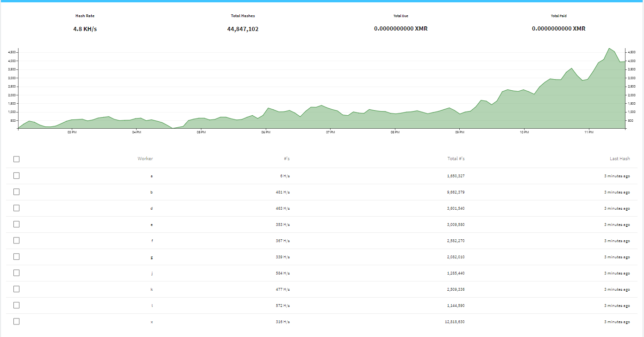The image size is (644, 337).
Task: Check the box beside worker g
Action: coord(17,256)
